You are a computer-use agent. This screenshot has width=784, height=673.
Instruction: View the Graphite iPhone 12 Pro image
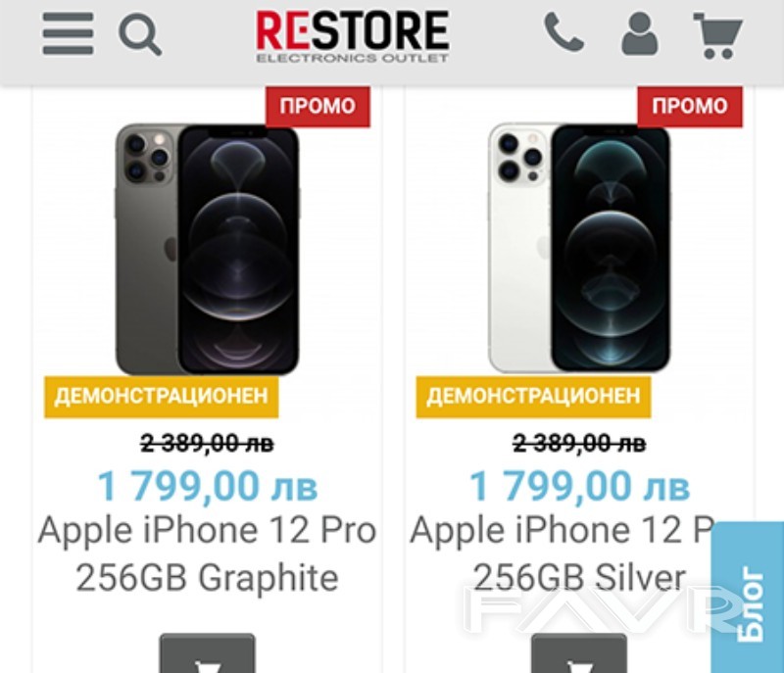point(207,248)
